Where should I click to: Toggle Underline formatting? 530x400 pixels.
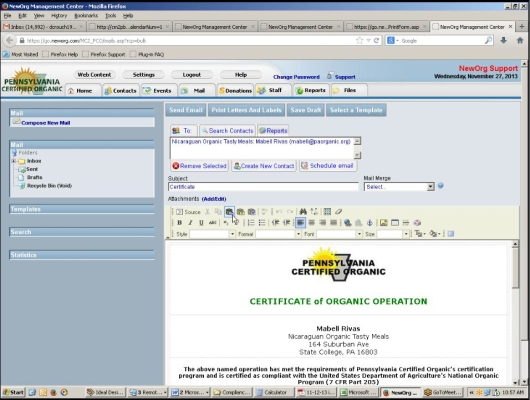[201, 223]
